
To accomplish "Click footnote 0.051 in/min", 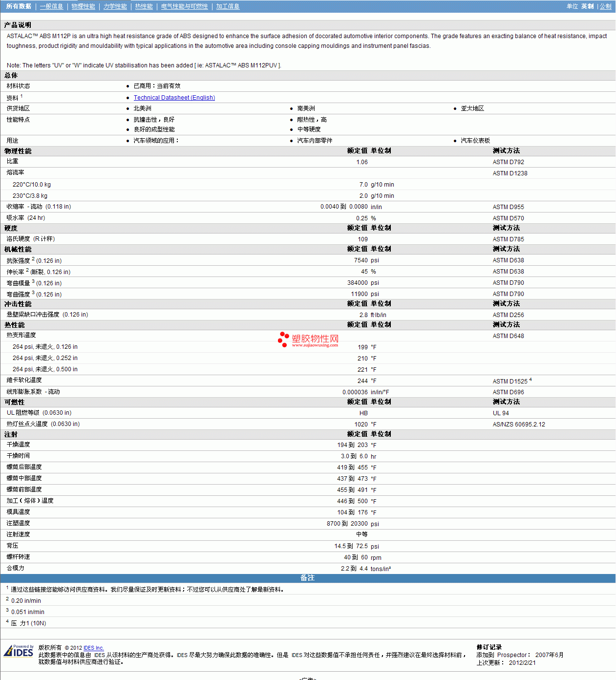I will 28,612.
